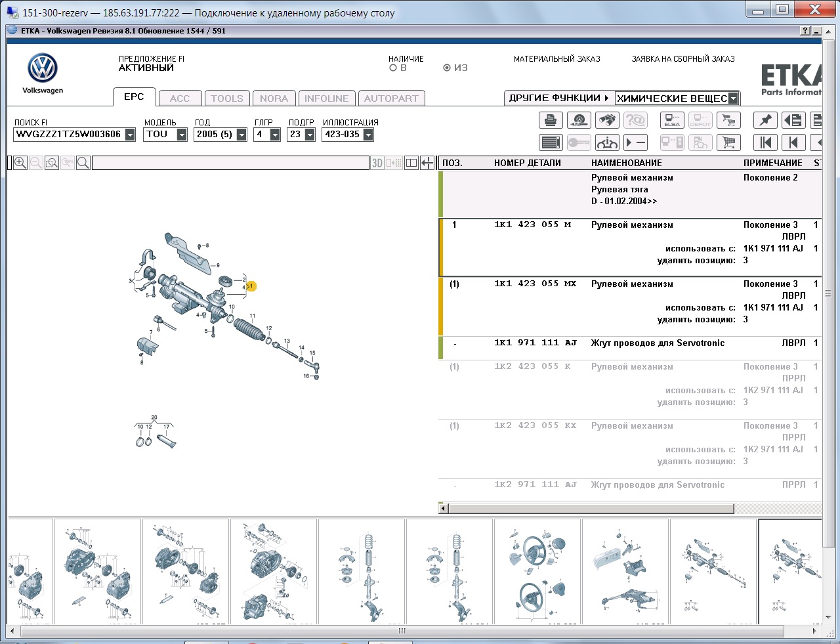Image resolution: width=840 pixels, height=644 pixels.
Task: Click the МАТЕРИАЛЬНЫЙ ЗАКАЗ link
Action: click(x=557, y=59)
